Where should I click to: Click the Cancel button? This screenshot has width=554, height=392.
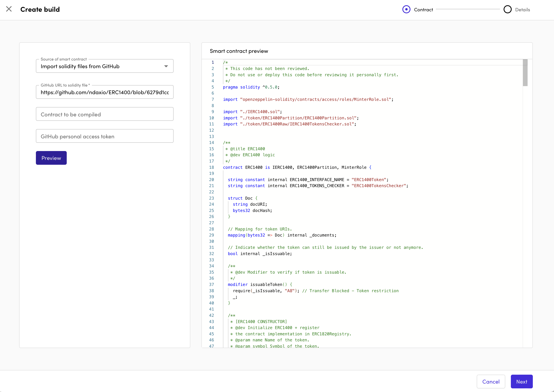tap(491, 382)
